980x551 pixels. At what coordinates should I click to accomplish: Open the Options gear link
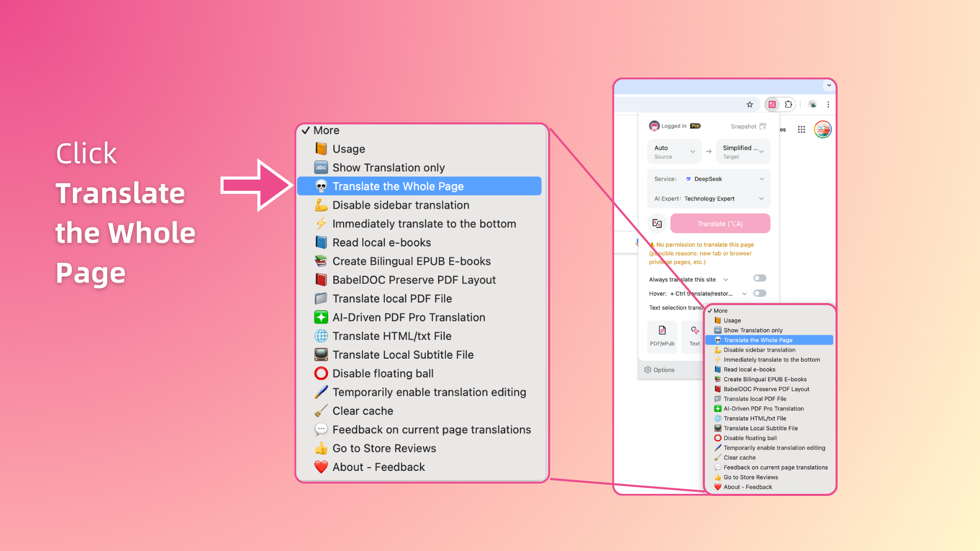tap(659, 370)
